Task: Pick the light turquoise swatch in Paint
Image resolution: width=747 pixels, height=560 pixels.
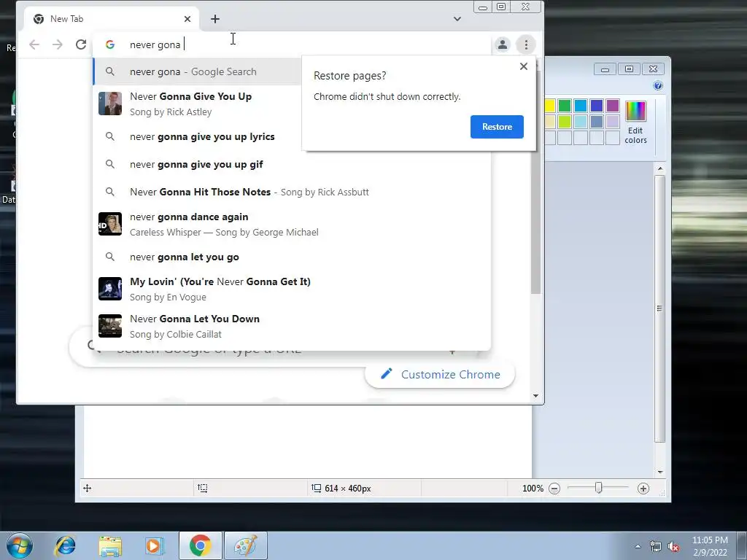Action: (x=580, y=122)
